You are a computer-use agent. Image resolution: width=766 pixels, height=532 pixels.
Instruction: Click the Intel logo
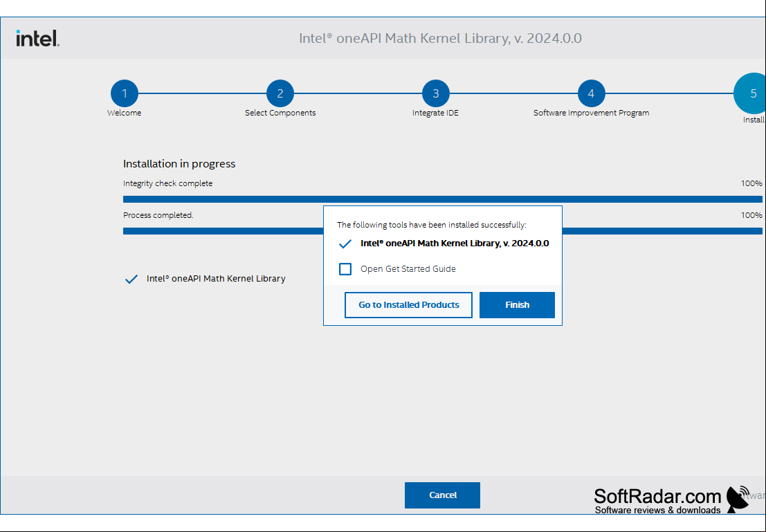tap(37, 38)
